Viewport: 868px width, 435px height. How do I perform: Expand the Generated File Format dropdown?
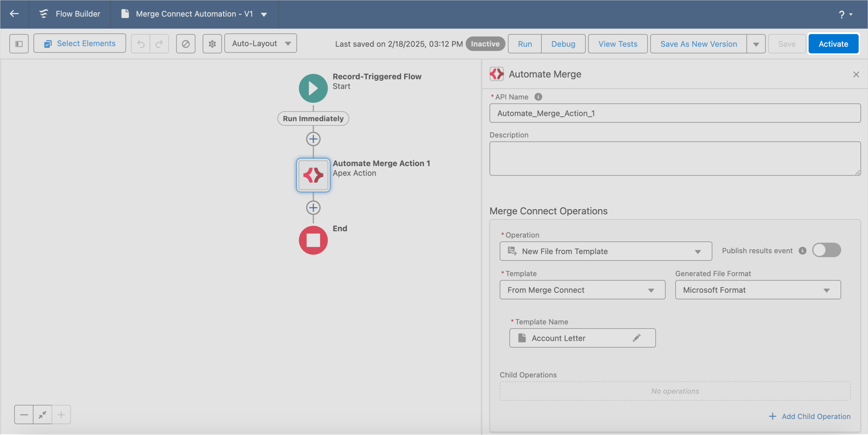(x=757, y=290)
